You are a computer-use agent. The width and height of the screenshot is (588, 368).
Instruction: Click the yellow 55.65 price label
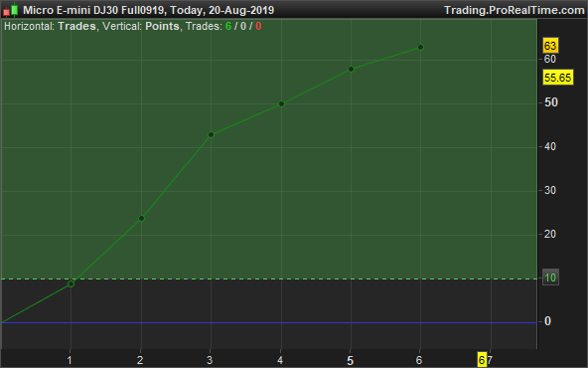pos(558,78)
